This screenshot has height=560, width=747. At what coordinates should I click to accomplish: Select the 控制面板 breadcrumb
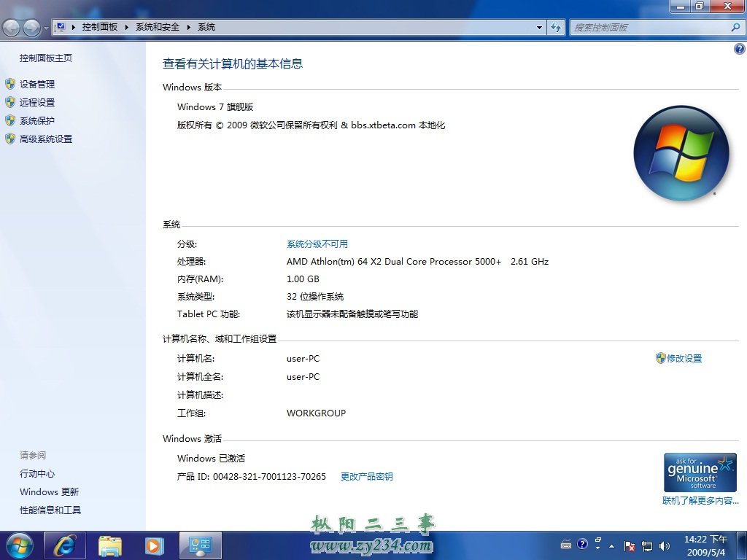click(x=99, y=27)
